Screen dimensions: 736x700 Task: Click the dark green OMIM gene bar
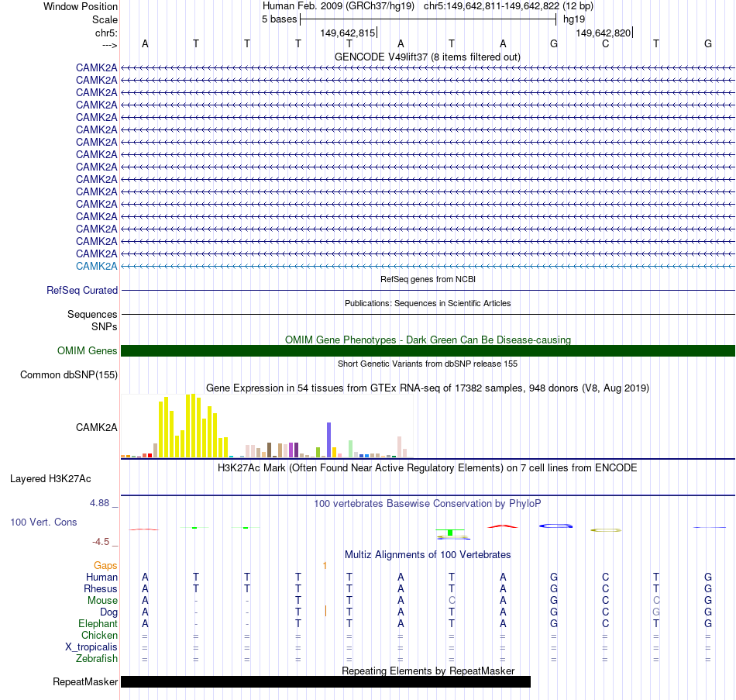pyautogui.click(x=428, y=351)
